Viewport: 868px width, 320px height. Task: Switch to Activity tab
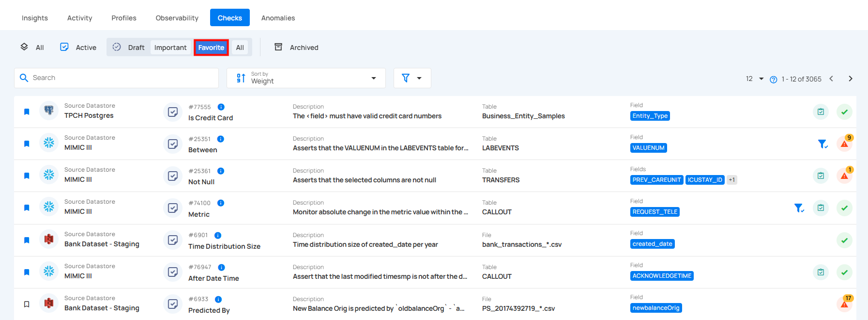[x=79, y=18]
